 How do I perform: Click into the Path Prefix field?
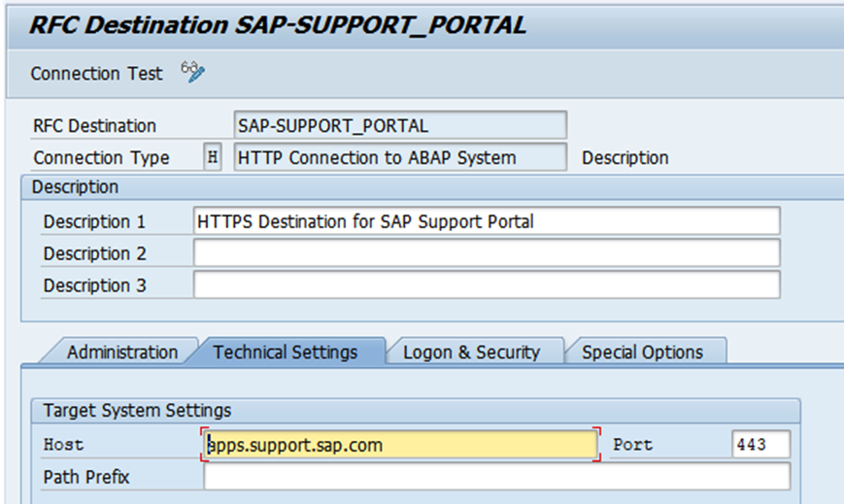tap(496, 477)
